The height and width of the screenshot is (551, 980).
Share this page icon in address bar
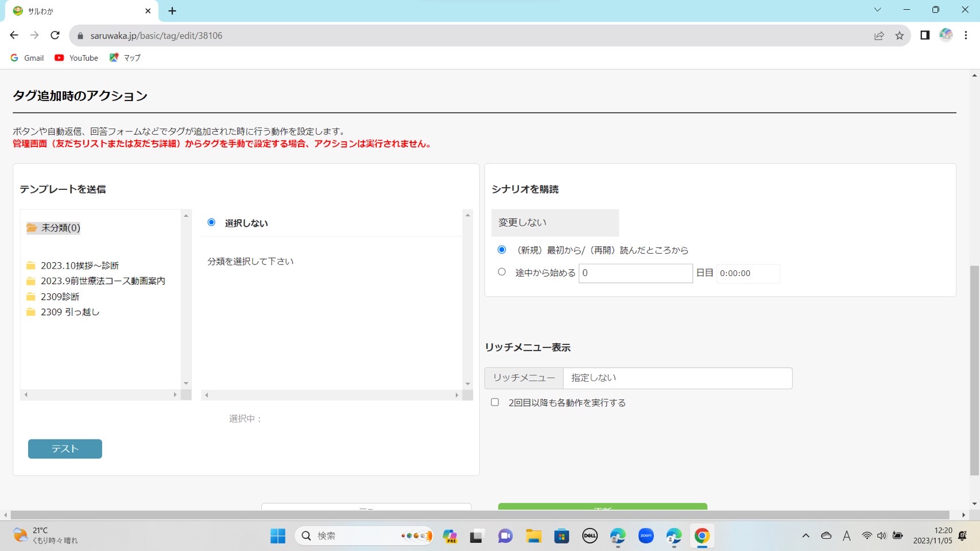coord(879,36)
